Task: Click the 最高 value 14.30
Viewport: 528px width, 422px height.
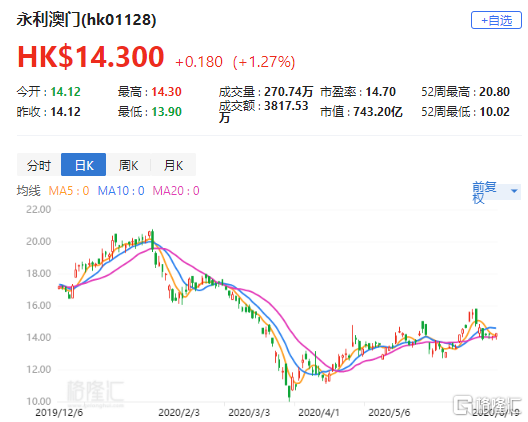Action: tap(166, 92)
